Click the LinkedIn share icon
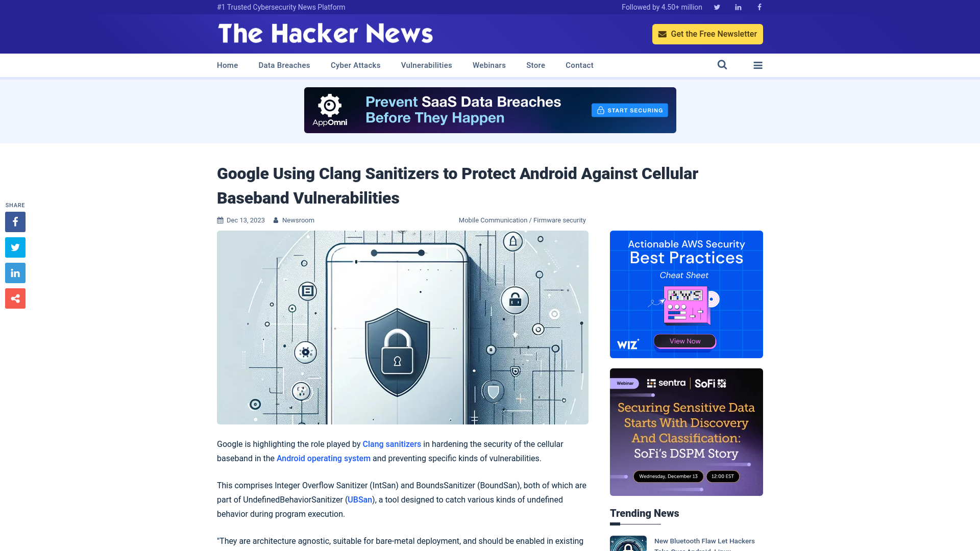The image size is (980, 551). coord(15,273)
